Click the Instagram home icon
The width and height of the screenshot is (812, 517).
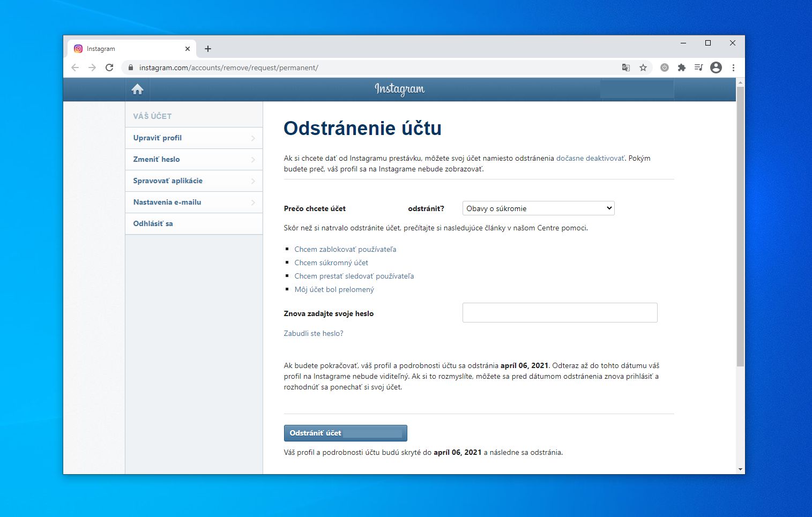pyautogui.click(x=138, y=89)
